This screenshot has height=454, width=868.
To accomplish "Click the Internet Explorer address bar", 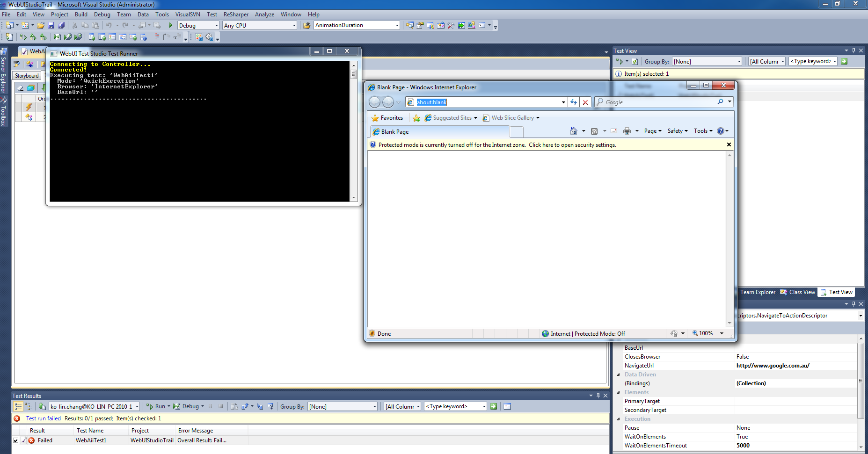I will 487,102.
